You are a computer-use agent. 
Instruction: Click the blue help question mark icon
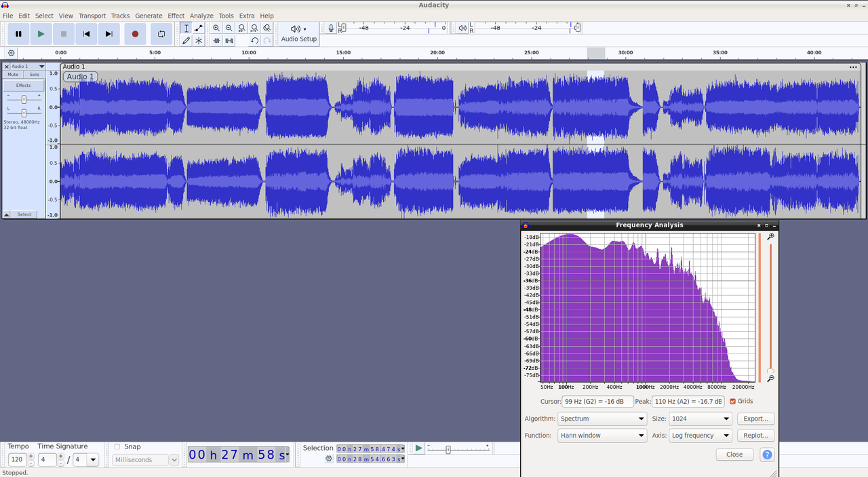click(x=767, y=455)
